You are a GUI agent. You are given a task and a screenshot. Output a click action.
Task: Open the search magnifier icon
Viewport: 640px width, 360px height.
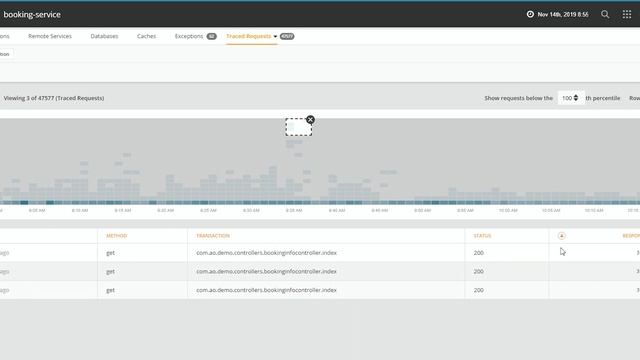605,15
